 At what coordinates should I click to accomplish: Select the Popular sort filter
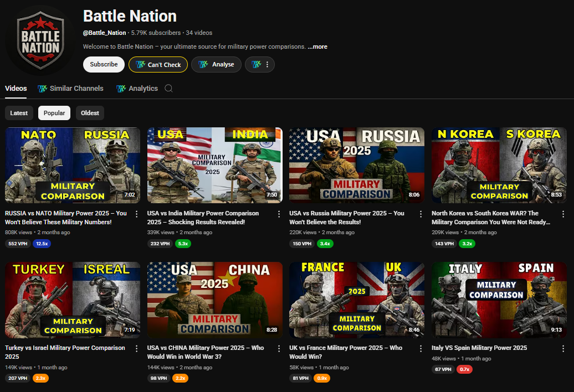(54, 113)
